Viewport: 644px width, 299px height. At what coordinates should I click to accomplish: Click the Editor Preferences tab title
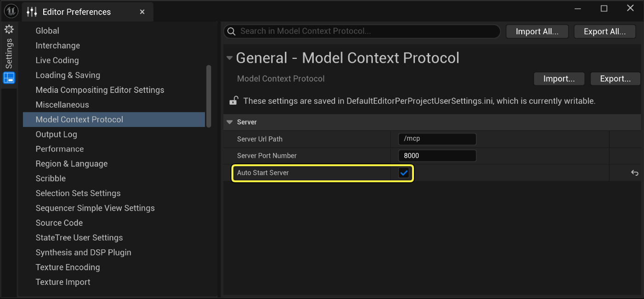coord(76,12)
